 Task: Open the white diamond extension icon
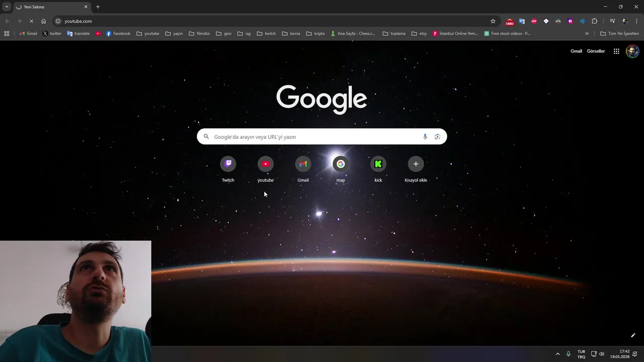pyautogui.click(x=546, y=21)
